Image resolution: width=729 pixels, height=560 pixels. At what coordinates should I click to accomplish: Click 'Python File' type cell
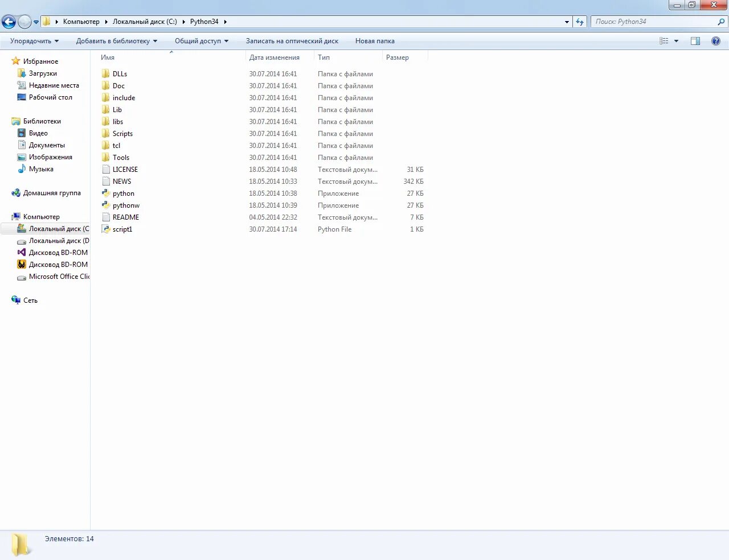click(334, 229)
